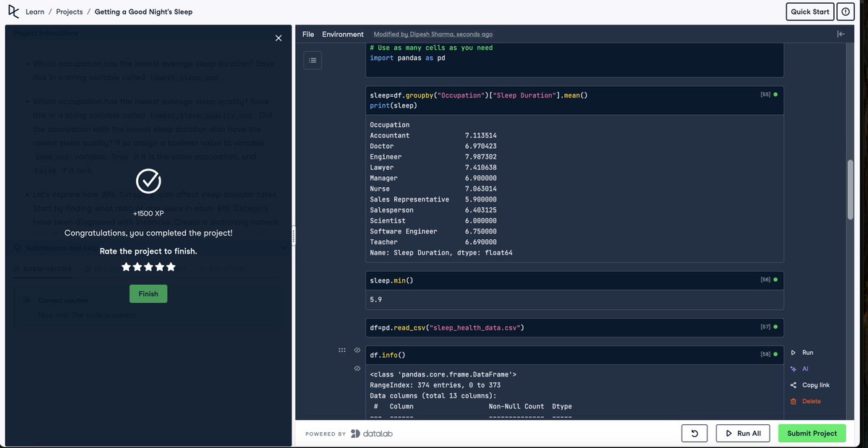The height and width of the screenshot is (448, 868).
Task: Click the sleep.min() code cell
Action: (574, 280)
